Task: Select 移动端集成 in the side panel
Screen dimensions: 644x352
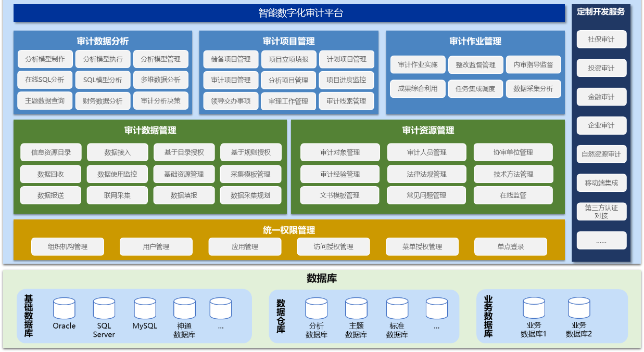Action: pyautogui.click(x=601, y=183)
